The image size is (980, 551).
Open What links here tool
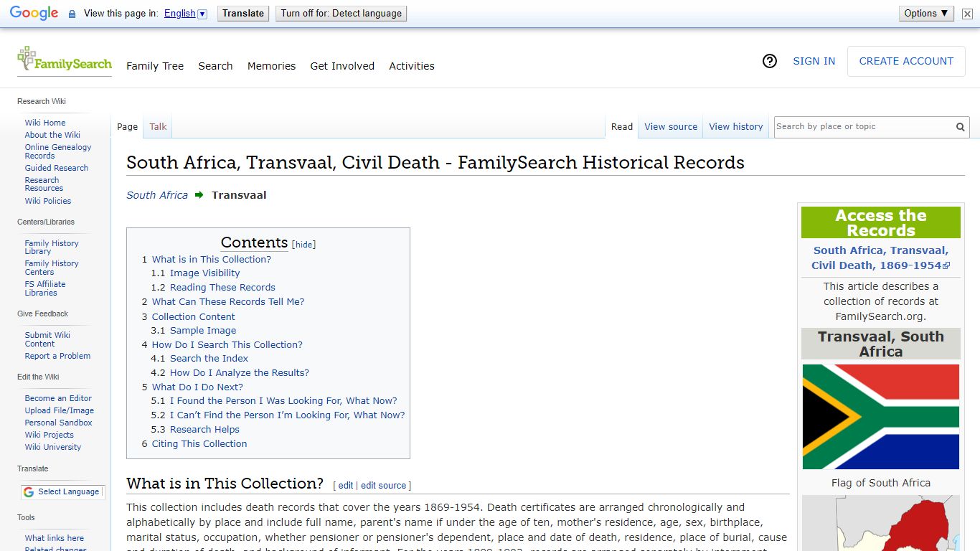[55, 538]
